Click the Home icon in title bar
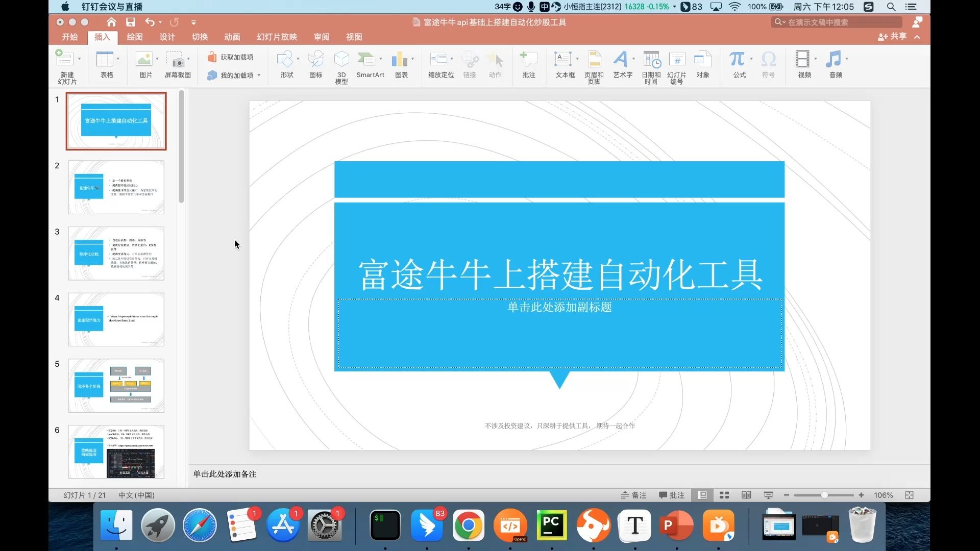The image size is (980, 551). point(111,22)
